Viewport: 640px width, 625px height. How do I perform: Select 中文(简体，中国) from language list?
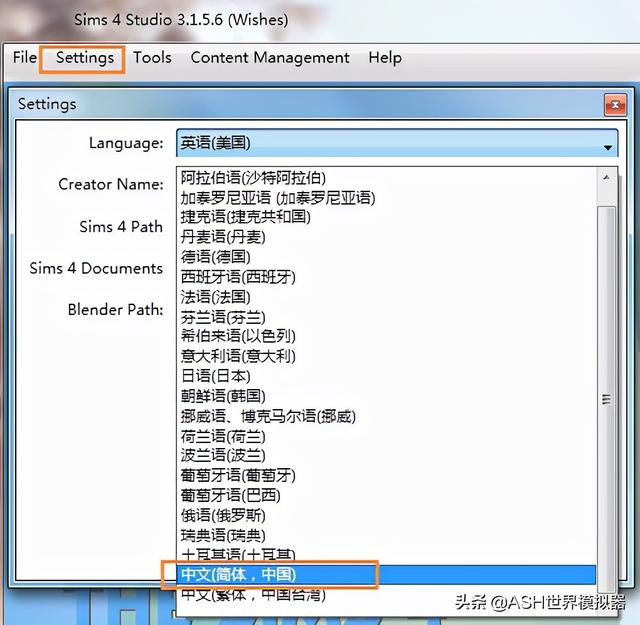point(238,575)
